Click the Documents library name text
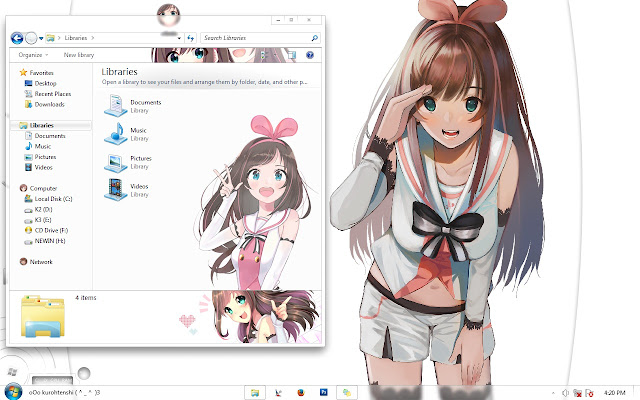The image size is (640, 400). point(146,102)
